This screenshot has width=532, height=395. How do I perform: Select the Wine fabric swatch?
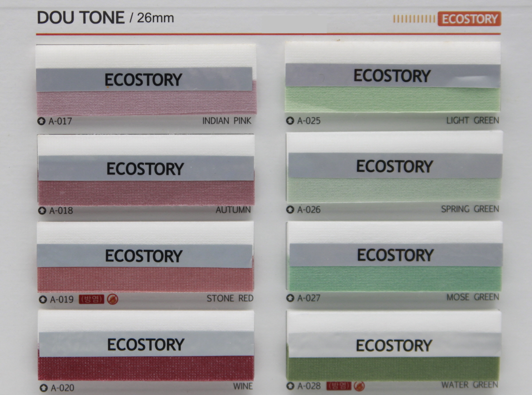pos(146,368)
